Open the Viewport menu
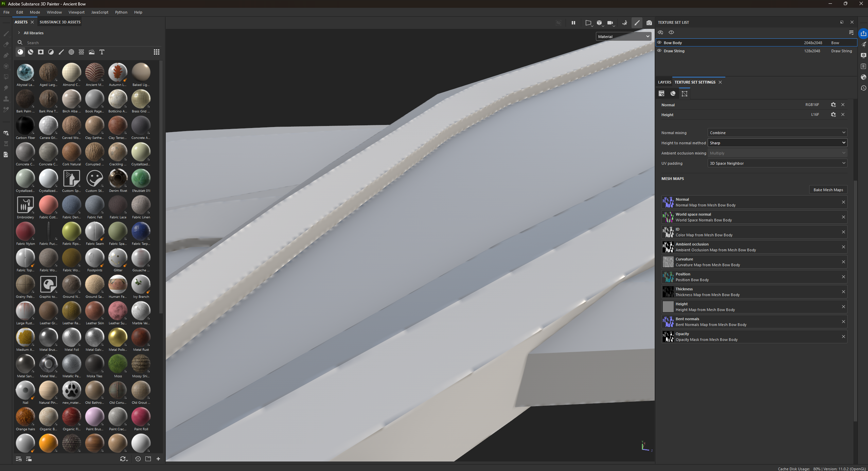 (76, 12)
